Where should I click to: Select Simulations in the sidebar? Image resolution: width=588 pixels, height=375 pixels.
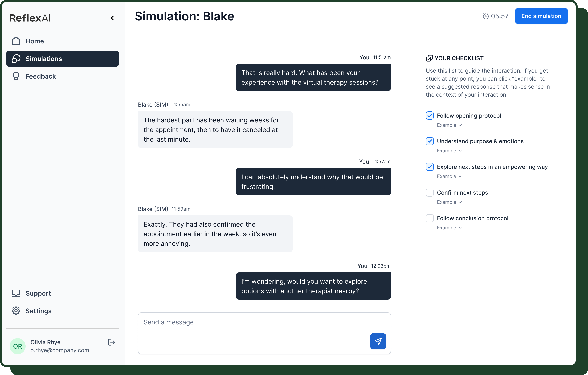(x=44, y=59)
